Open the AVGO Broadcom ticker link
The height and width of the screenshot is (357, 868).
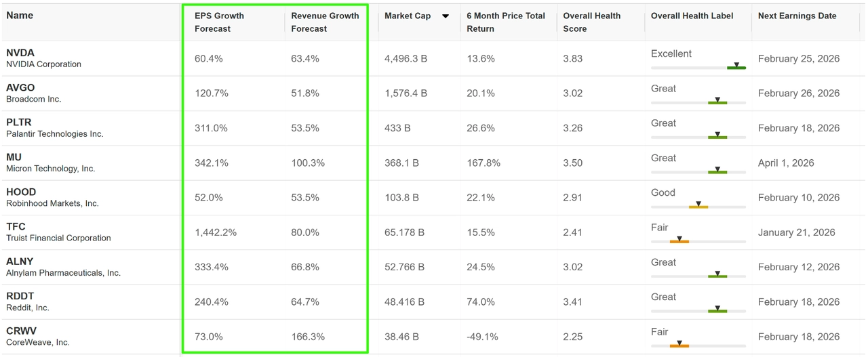[20, 87]
